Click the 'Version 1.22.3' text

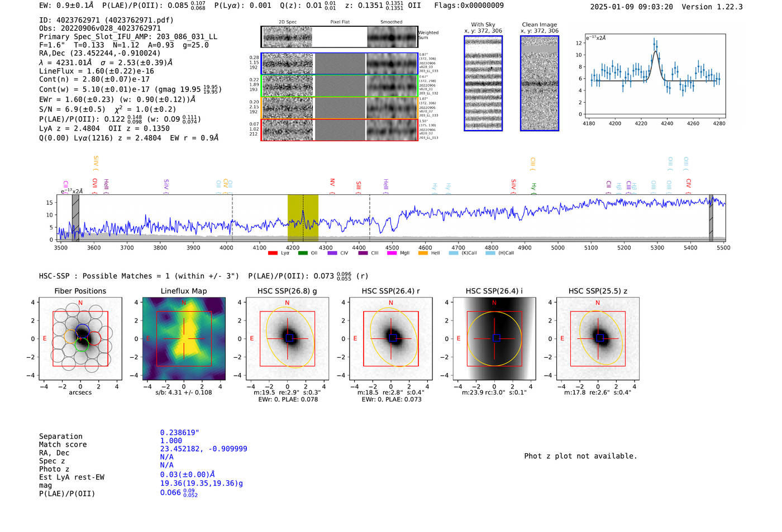pos(712,7)
